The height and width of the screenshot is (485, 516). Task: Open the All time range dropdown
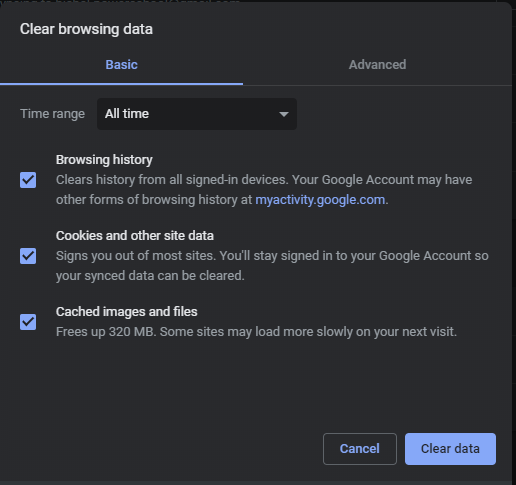[x=197, y=114]
